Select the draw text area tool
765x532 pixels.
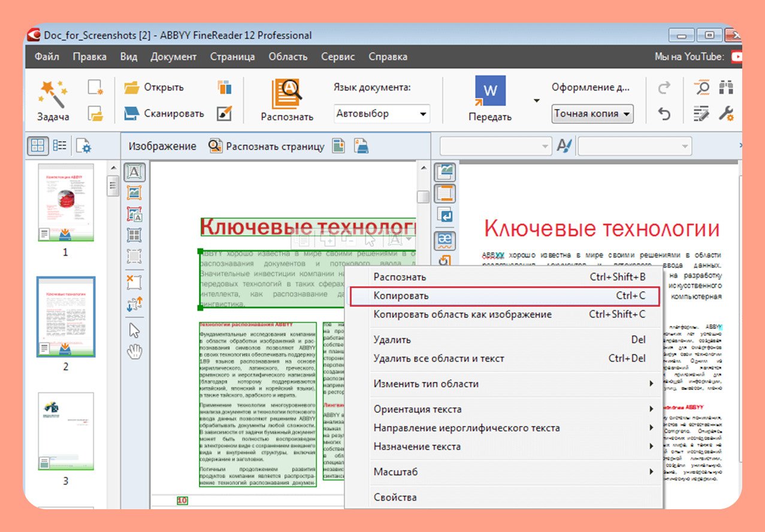[135, 173]
